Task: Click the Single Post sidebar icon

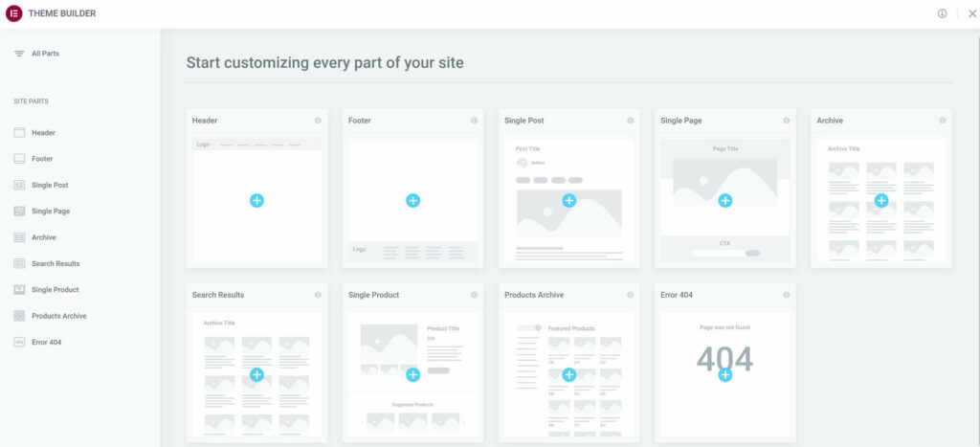Action: [19, 185]
